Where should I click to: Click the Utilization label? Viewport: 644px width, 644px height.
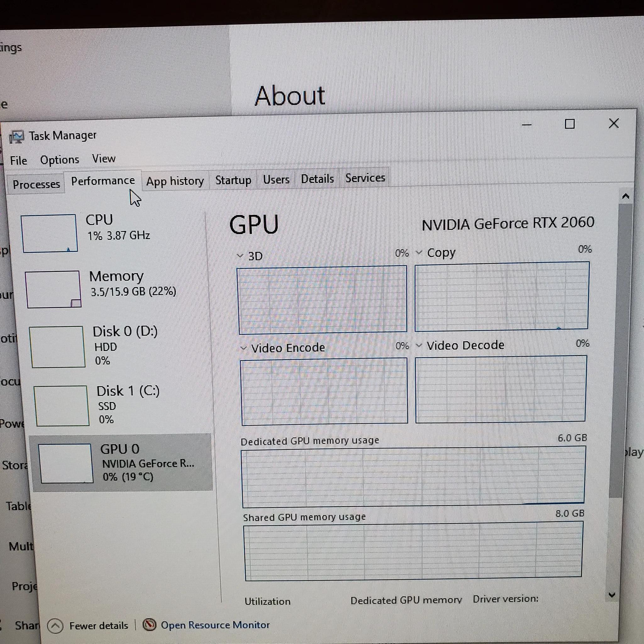(x=267, y=601)
